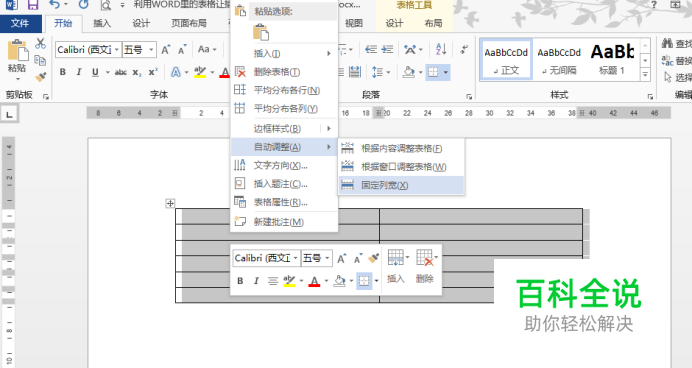Click the Delete table icon on mini toolbar
The height and width of the screenshot is (368, 692).
click(x=425, y=257)
